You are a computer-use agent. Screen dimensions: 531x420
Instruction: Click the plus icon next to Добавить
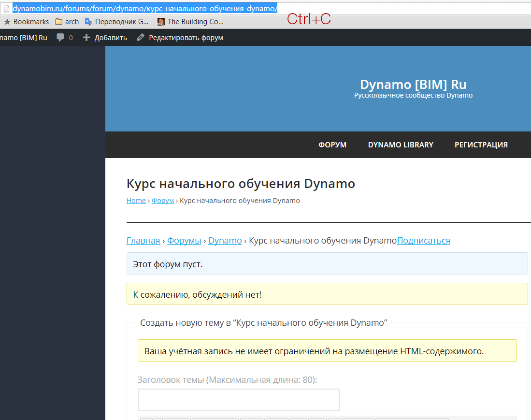click(x=86, y=38)
